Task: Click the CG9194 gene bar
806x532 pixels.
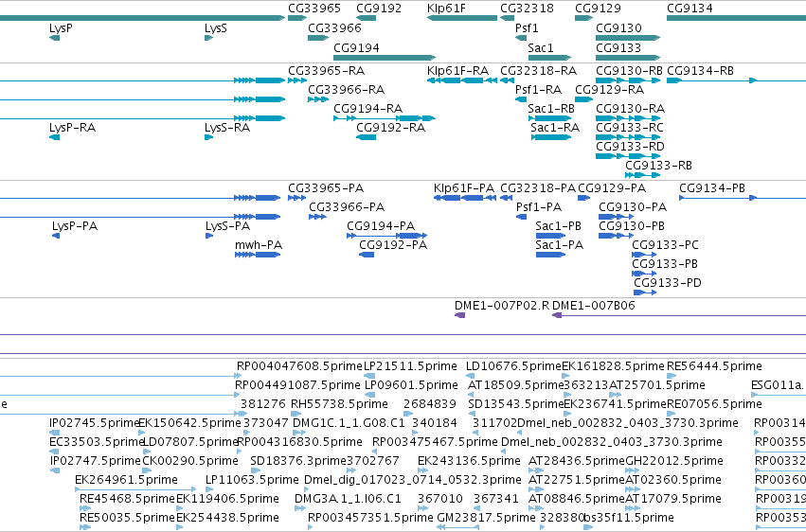Action: click(385, 58)
